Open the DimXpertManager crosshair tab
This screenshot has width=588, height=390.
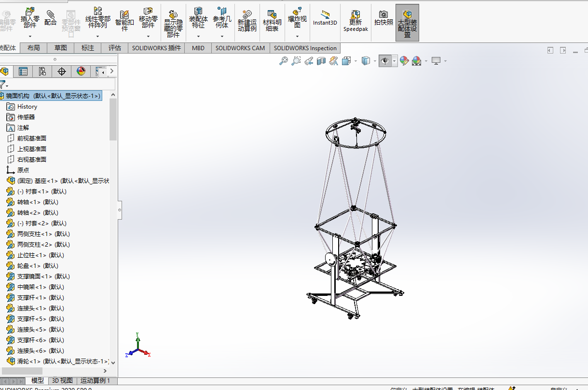[61, 71]
